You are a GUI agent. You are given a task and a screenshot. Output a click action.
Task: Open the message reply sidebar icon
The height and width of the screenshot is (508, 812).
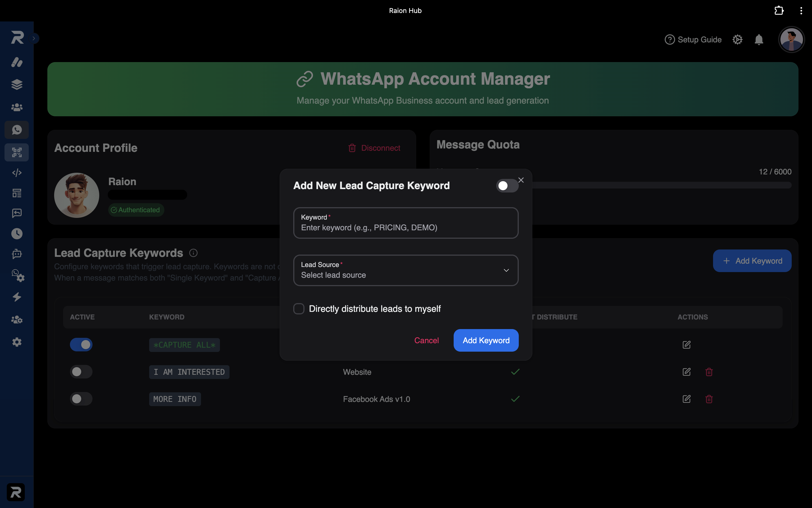pos(17,213)
